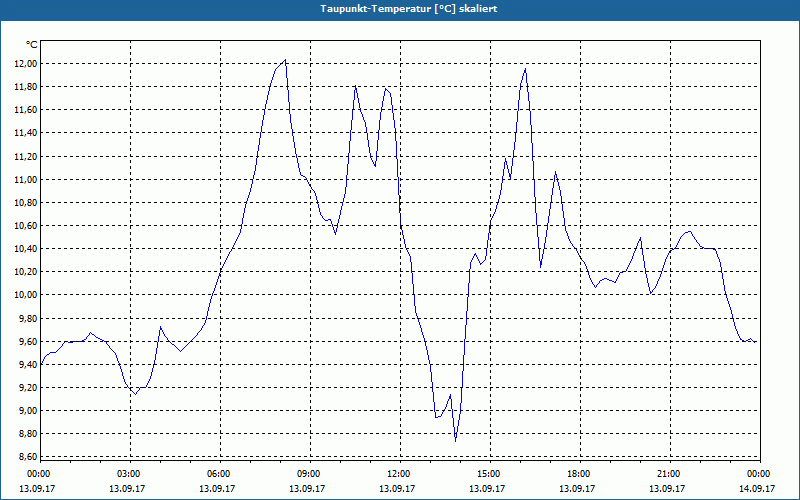Viewport: 800px width, 500px height.
Task: Click the 9,20 axis label
Action: coord(28,387)
